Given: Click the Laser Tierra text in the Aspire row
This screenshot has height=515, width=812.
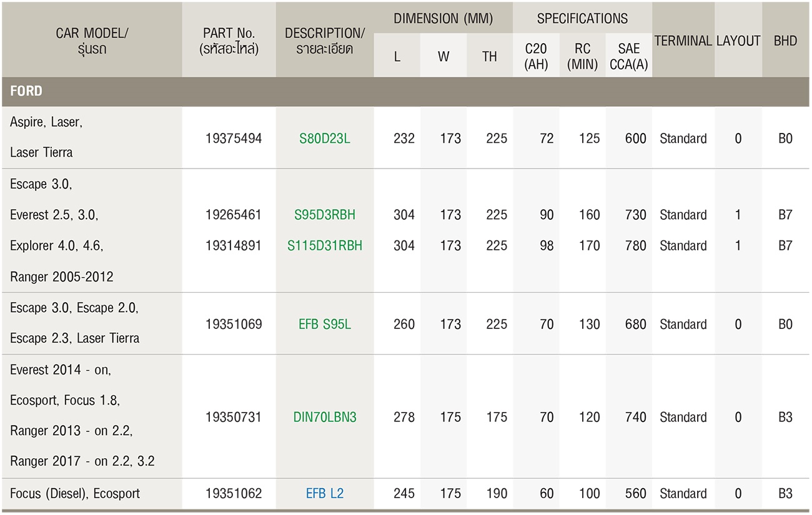Looking at the screenshot, I should 41,152.
